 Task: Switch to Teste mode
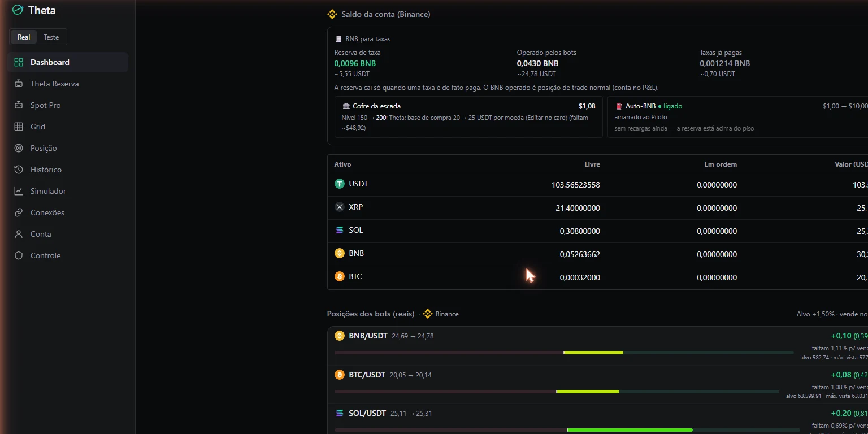tap(51, 37)
